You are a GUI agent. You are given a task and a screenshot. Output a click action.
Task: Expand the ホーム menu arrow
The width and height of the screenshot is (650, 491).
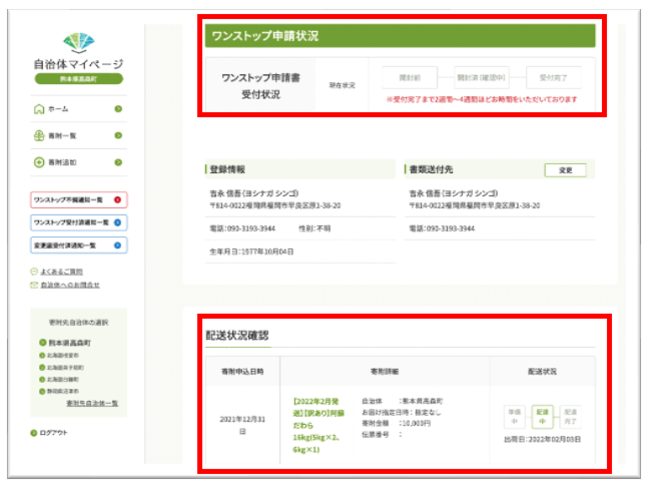click(x=118, y=109)
